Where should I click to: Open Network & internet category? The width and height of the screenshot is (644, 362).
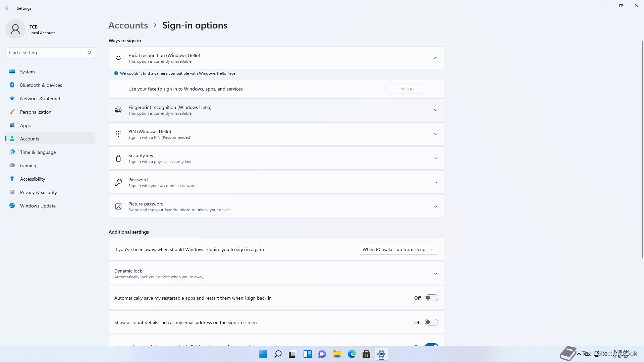pos(50,99)
